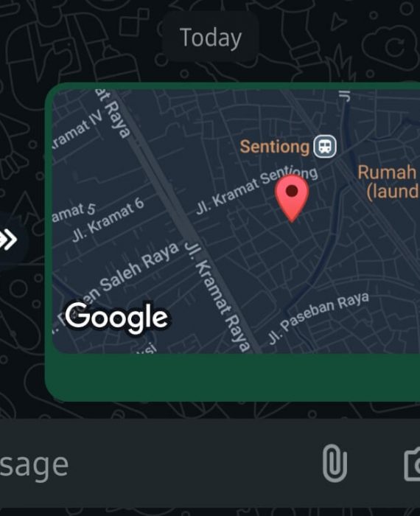
Task: Click the Jl. Kramat Sentiong street label
Action: [257, 190]
